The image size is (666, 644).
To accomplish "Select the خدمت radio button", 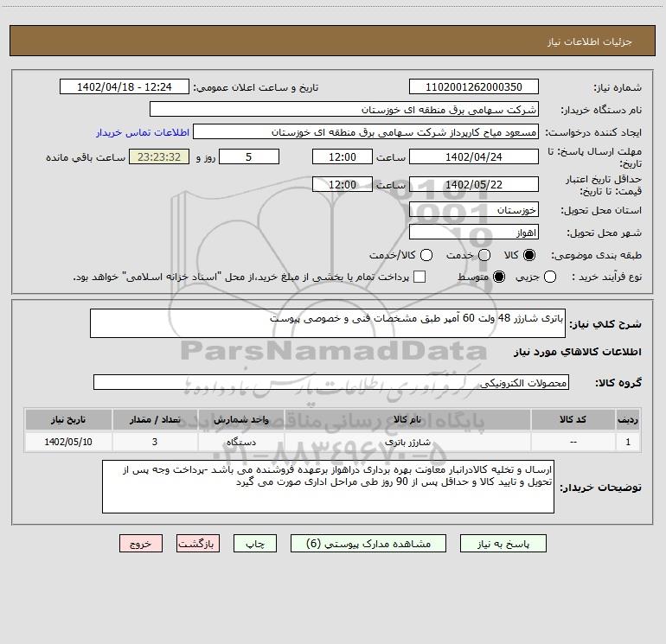I will 484,255.
